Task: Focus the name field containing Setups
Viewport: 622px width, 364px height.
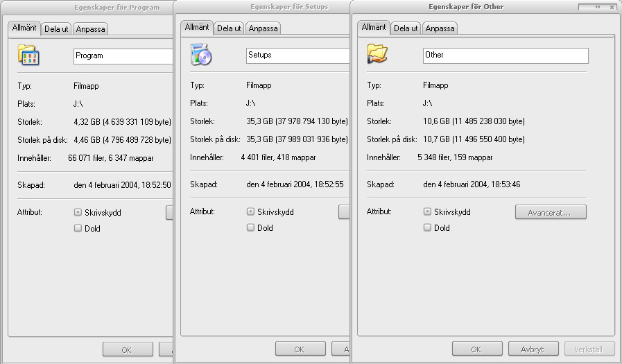Action: click(297, 55)
